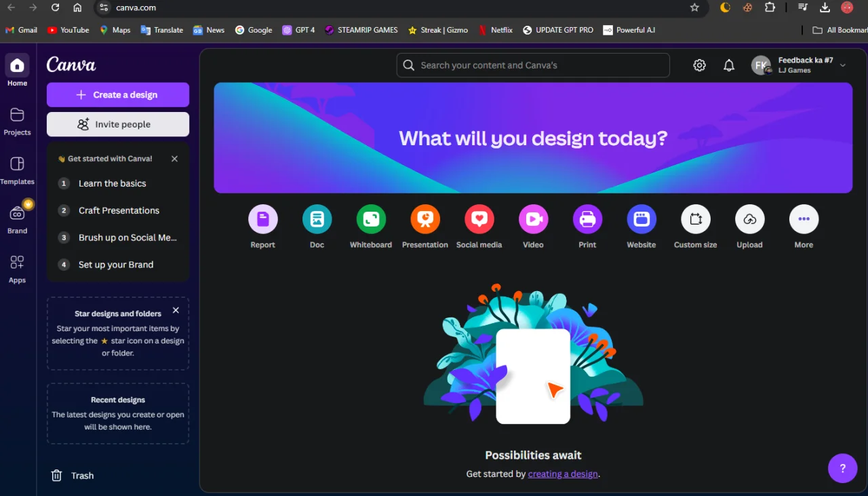The image size is (868, 496).
Task: Click the Canva logo
Action: [x=71, y=64]
